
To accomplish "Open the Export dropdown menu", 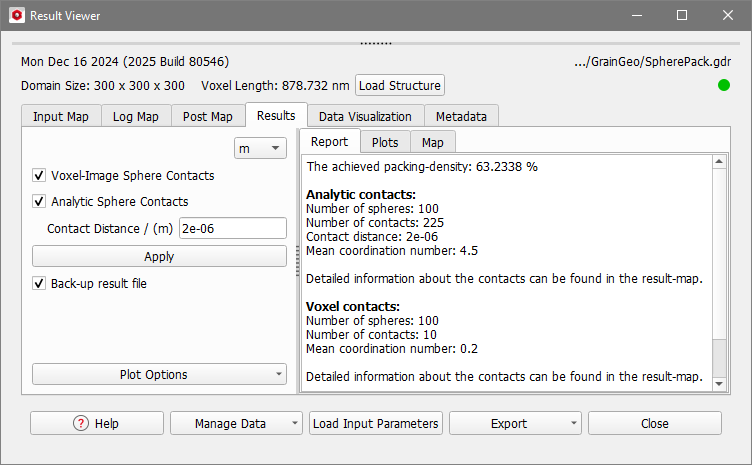I will pyautogui.click(x=515, y=423).
